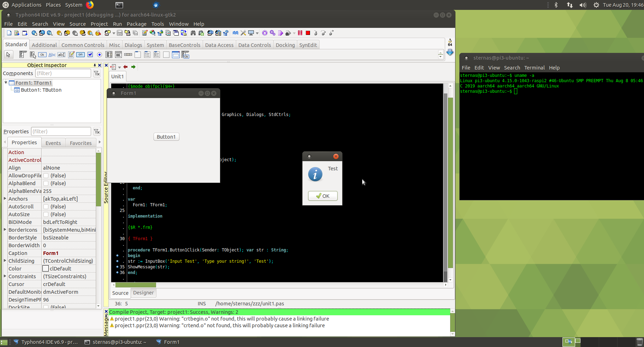Select the TMemo component icon
Image resolution: width=644 pixels, height=347 pixels.
click(71, 55)
